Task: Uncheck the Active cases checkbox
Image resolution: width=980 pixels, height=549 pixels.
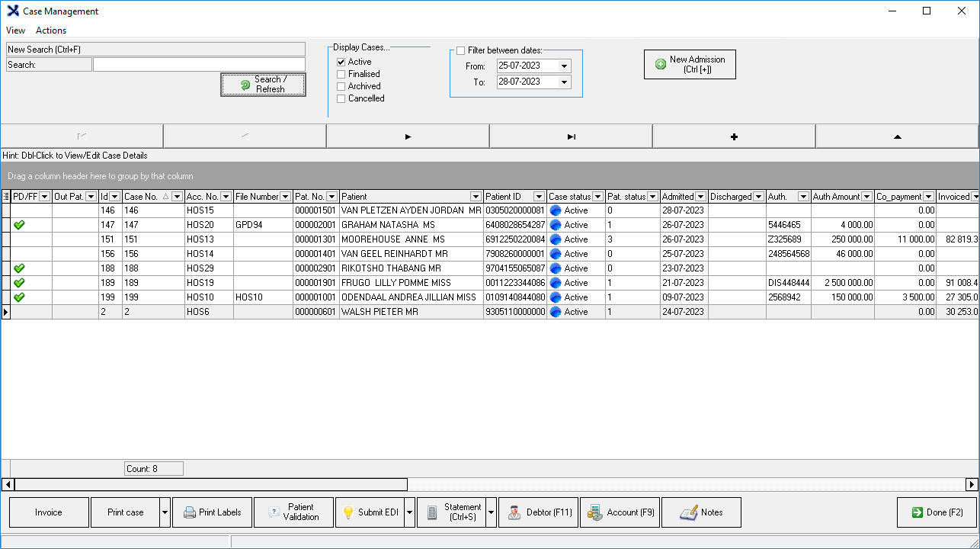Action: [341, 62]
